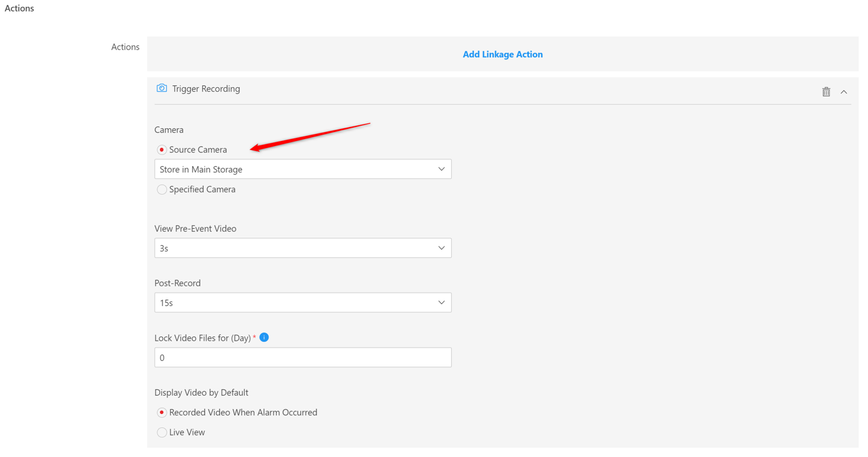Delete the Trigger Recording action via trash icon
Viewport: 868px width, 457px height.
[x=826, y=92]
